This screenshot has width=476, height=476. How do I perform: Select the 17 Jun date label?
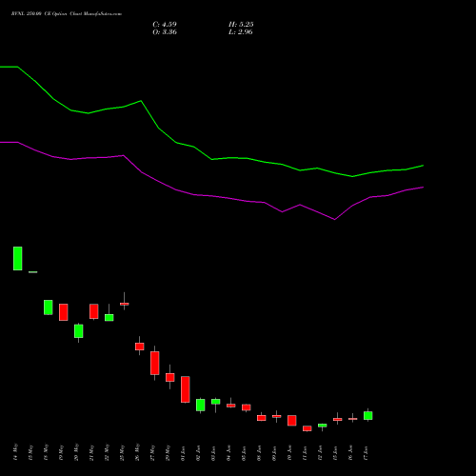pyautogui.click(x=366, y=453)
